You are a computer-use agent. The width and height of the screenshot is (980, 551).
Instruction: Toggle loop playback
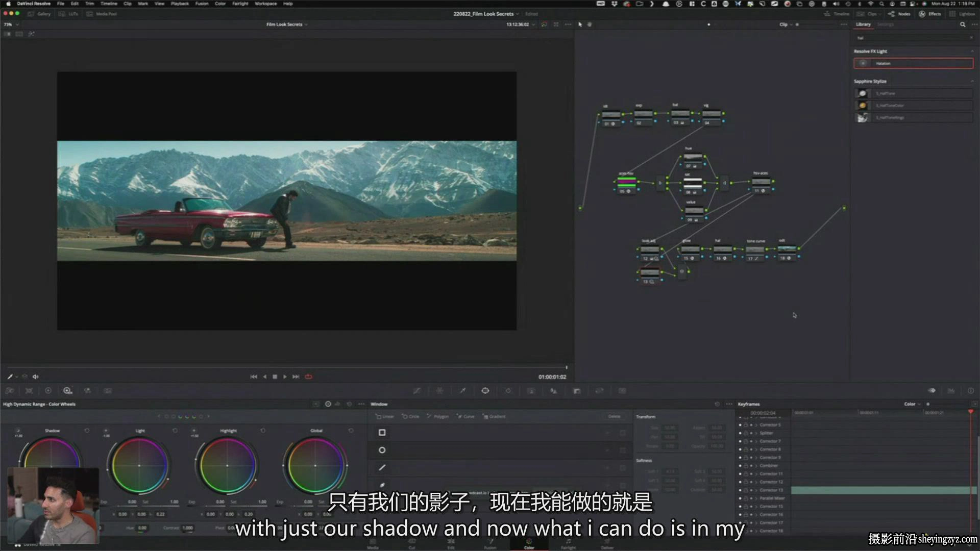pos(308,377)
